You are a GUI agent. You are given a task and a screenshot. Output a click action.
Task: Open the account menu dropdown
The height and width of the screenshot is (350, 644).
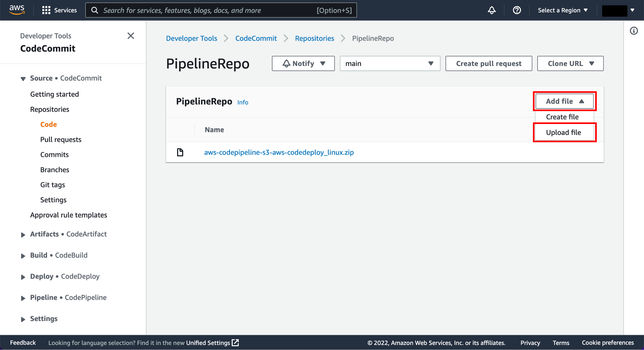[618, 10]
